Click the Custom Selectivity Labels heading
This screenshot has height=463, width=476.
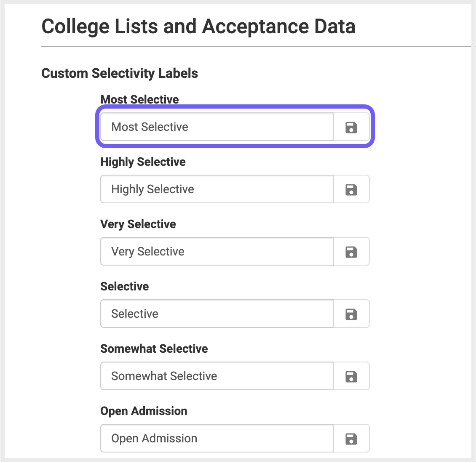(x=120, y=73)
